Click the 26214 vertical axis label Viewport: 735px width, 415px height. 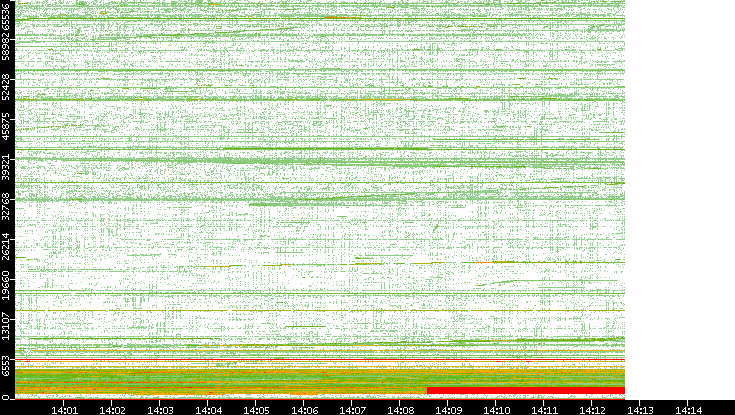pos(6,247)
